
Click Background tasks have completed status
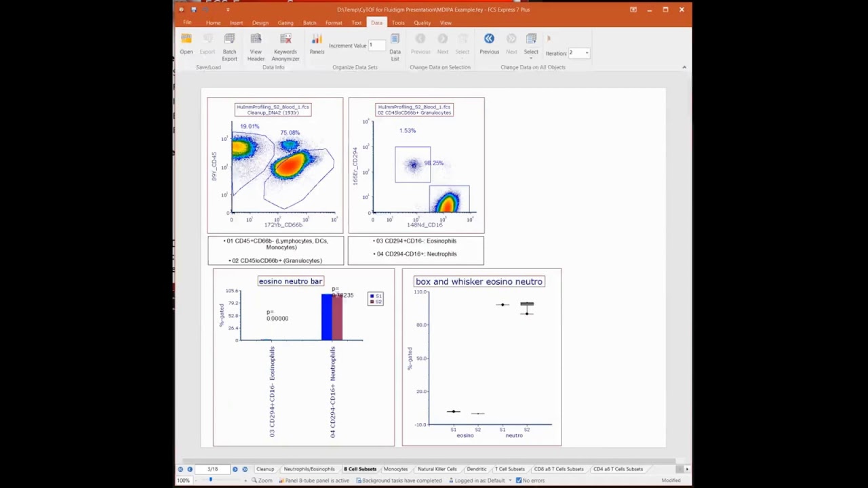(399, 481)
